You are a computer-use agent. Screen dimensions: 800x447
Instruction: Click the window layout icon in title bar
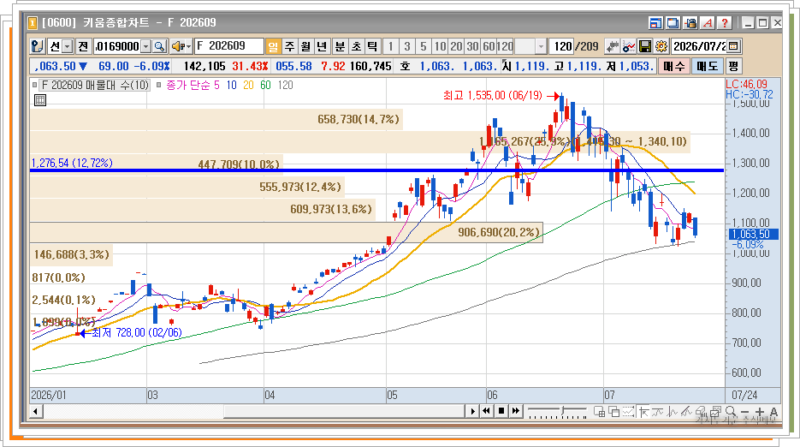(655, 22)
